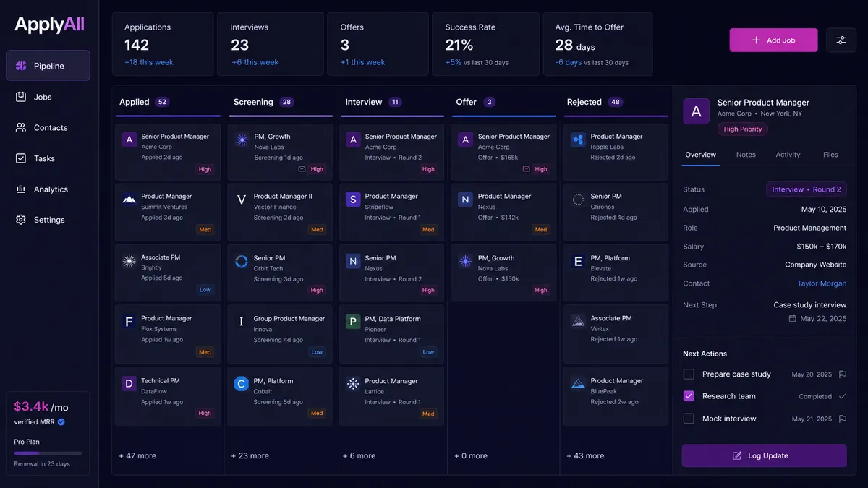Expand + 47 more in Applied column
This screenshot has height=488, width=868.
click(x=137, y=456)
